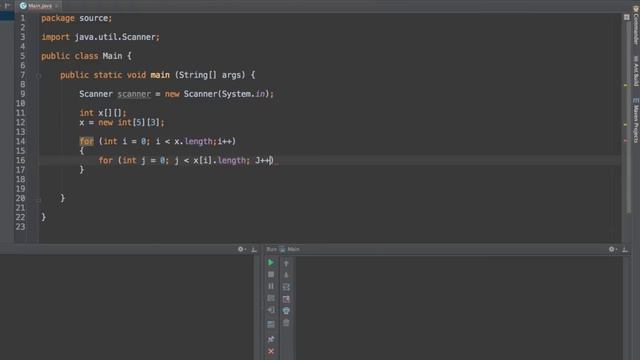Pin the Run tab with pin icon
This screenshot has height=360, width=640.
(271, 339)
